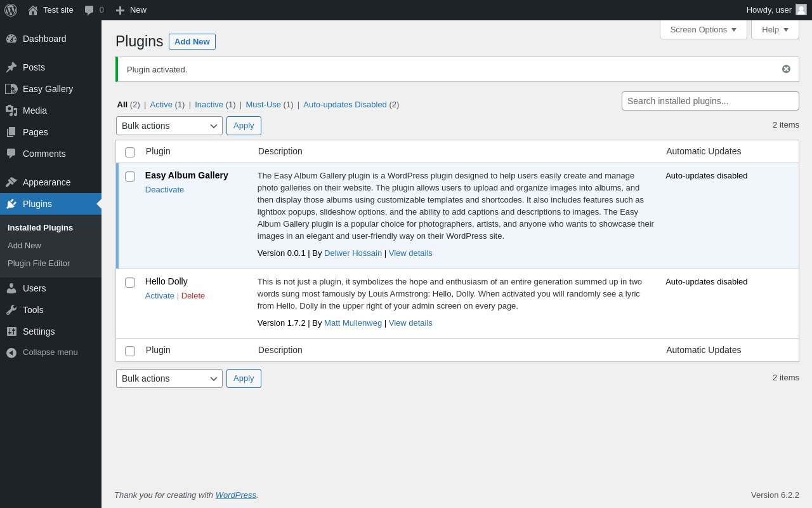
Task: View details for Easy Album Gallery
Action: (410, 253)
